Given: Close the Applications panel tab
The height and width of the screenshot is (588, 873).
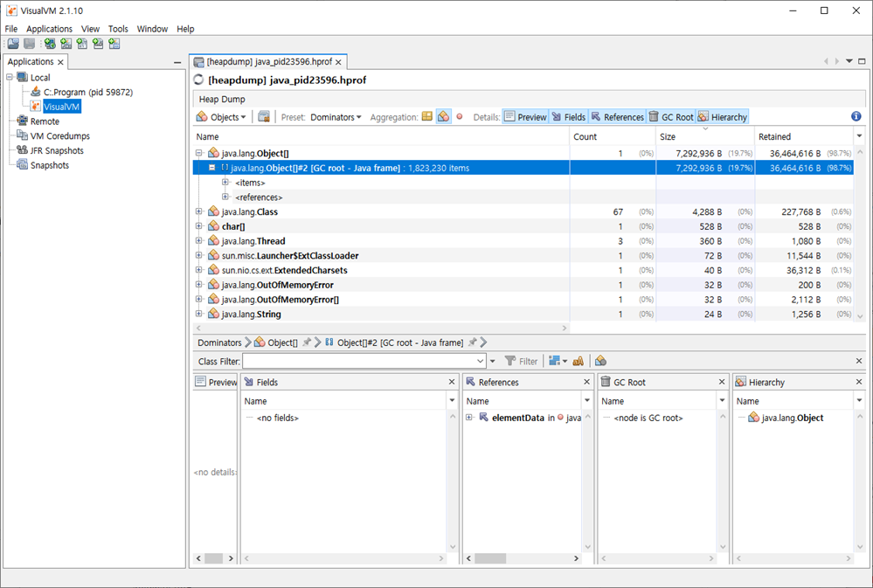Looking at the screenshot, I should click(x=60, y=62).
